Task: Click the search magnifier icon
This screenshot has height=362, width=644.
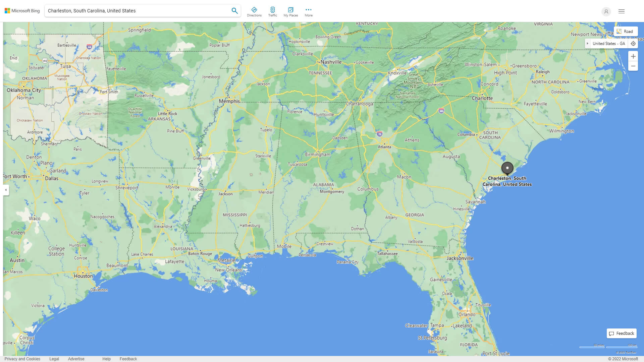Action: pos(234,10)
